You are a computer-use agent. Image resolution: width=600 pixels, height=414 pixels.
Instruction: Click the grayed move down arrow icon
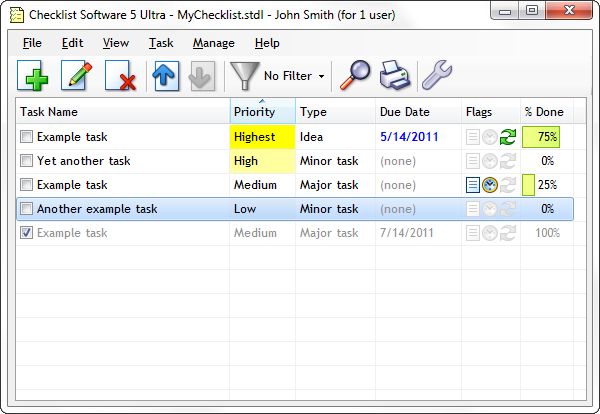pos(201,76)
